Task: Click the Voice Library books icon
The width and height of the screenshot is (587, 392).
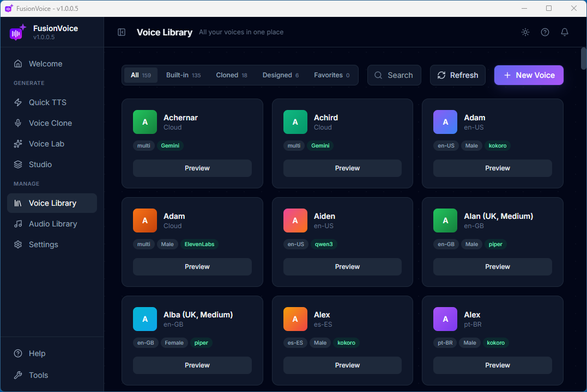Action: tap(18, 203)
